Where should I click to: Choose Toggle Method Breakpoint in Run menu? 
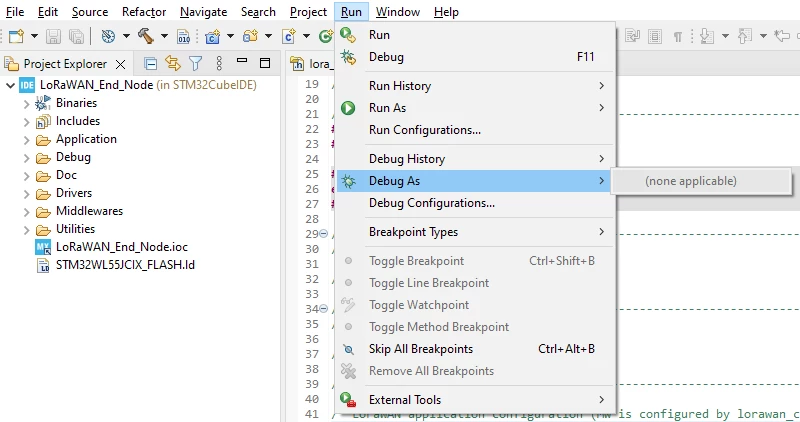[x=476, y=327]
